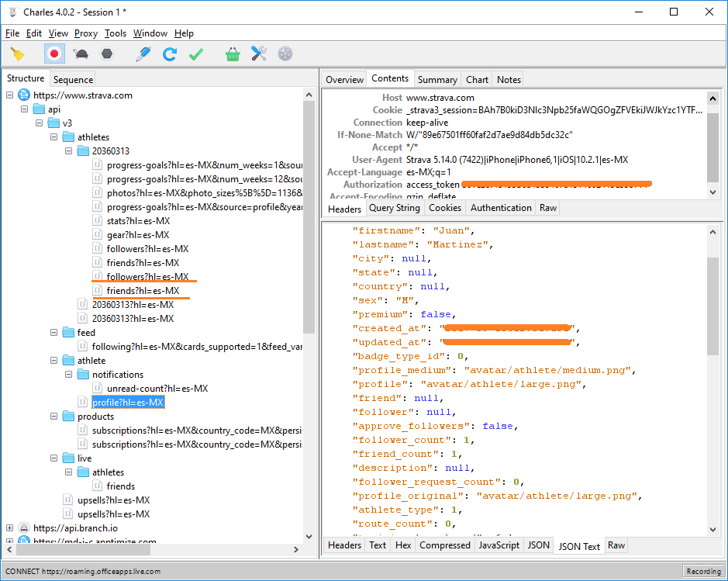Toggle the red Record button
Viewport: 728px width, 581px height.
53,54
